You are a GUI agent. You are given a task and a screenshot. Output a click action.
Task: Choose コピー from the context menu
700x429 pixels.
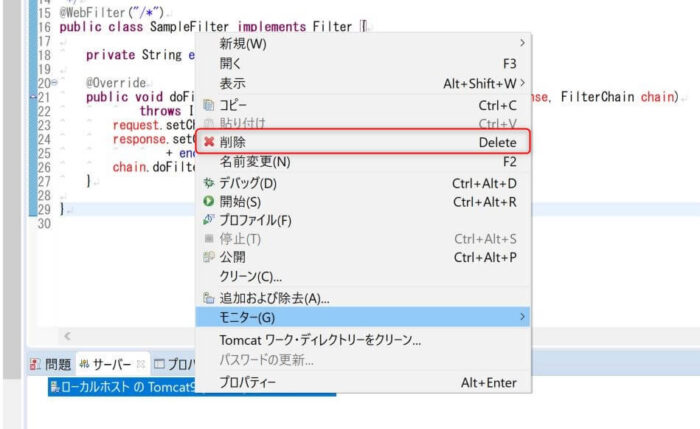click(362, 105)
